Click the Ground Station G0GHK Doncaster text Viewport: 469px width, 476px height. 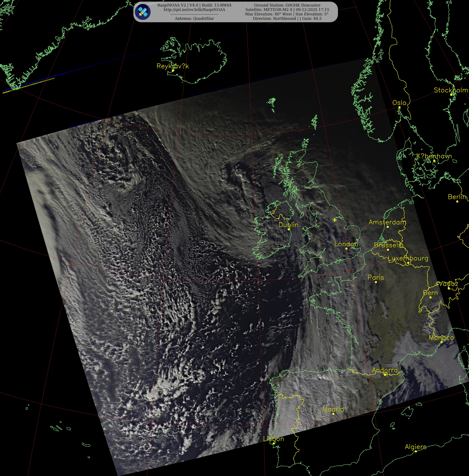point(287,5)
